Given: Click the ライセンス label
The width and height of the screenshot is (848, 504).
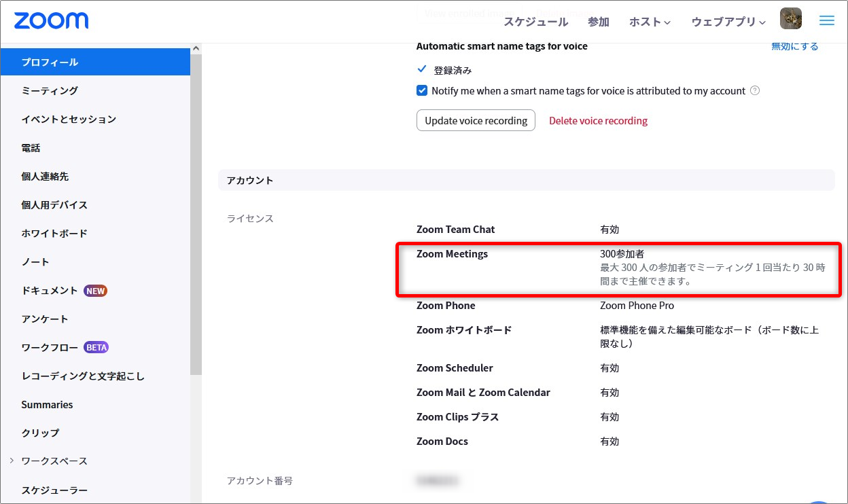Looking at the screenshot, I should (x=250, y=218).
